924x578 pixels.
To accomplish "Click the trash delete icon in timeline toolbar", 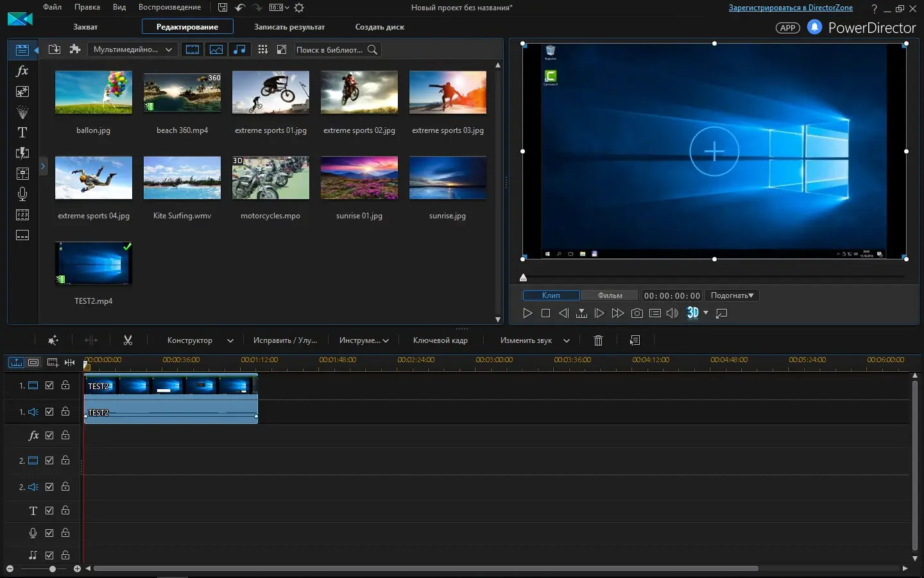I will [598, 340].
